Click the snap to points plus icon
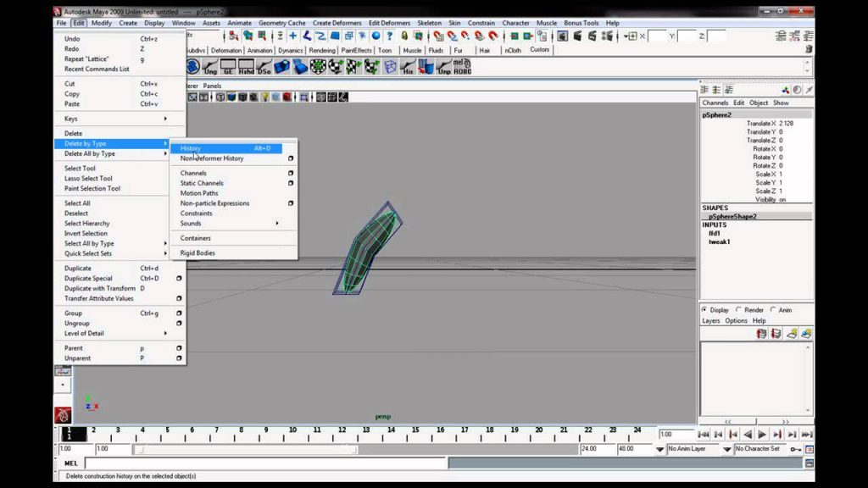This screenshot has height=488, width=868. pos(292,36)
